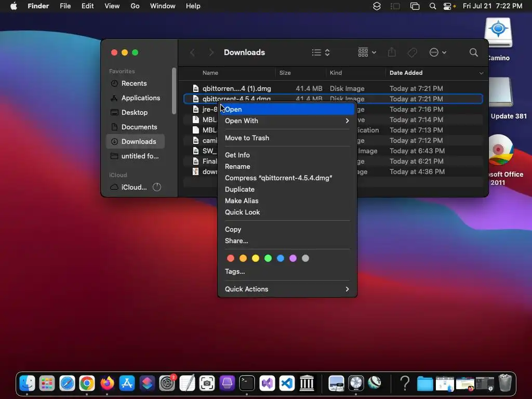Select Compress "qbittorrent-4.5.4.dmg"

287,178
